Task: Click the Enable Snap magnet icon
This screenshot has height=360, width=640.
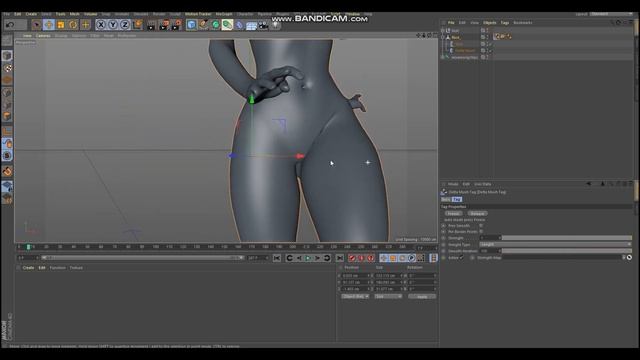Action: (x=7, y=171)
